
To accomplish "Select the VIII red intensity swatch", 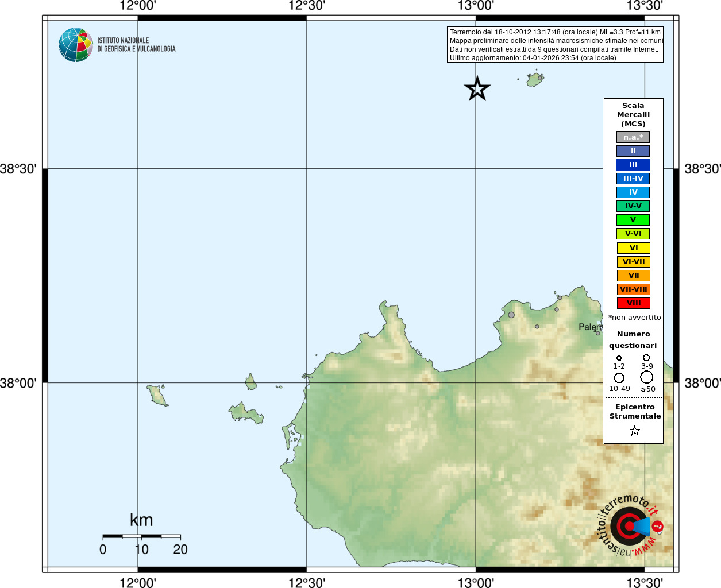I will click(633, 303).
